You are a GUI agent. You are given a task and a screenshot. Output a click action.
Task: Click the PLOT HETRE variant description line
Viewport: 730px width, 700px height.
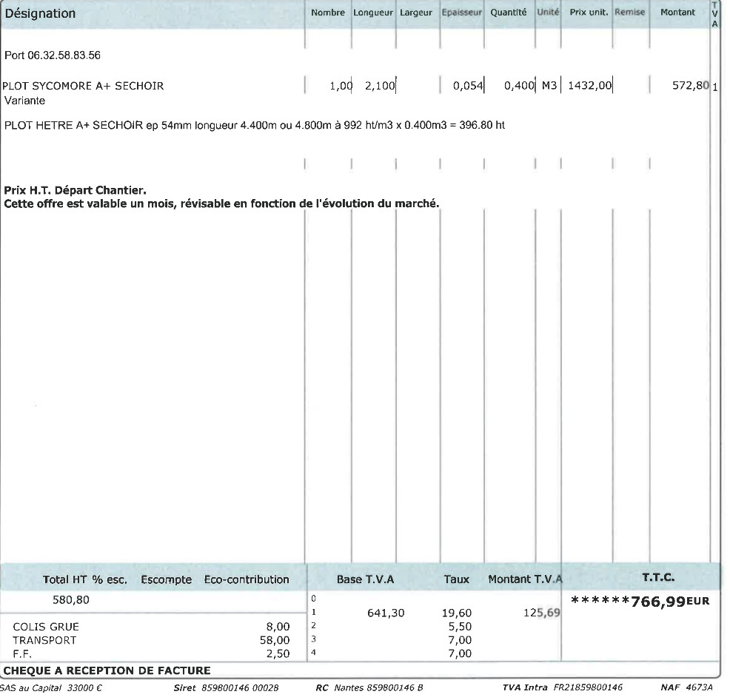[x=255, y=124]
